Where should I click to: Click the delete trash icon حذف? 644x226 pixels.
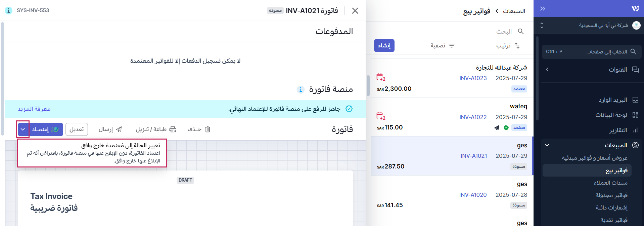[x=208, y=129]
